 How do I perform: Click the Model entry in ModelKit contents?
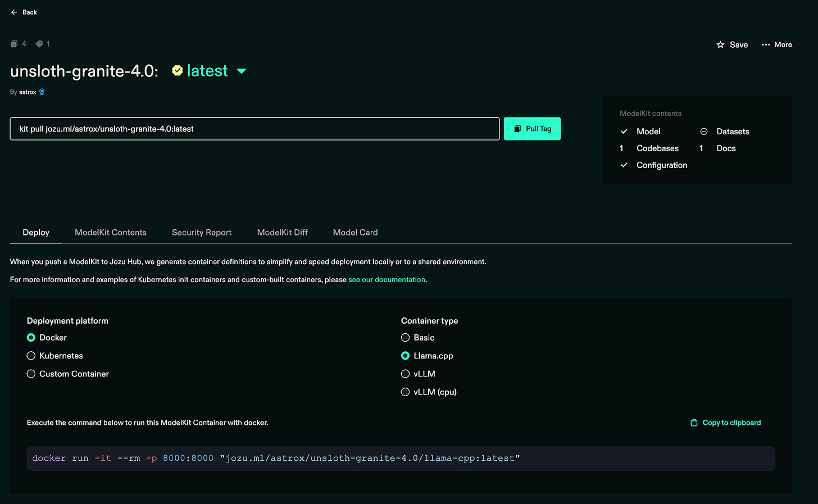(x=648, y=131)
